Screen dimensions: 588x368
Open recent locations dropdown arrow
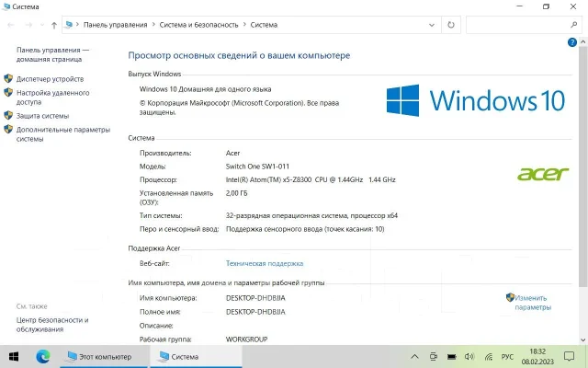pyautogui.click(x=42, y=25)
